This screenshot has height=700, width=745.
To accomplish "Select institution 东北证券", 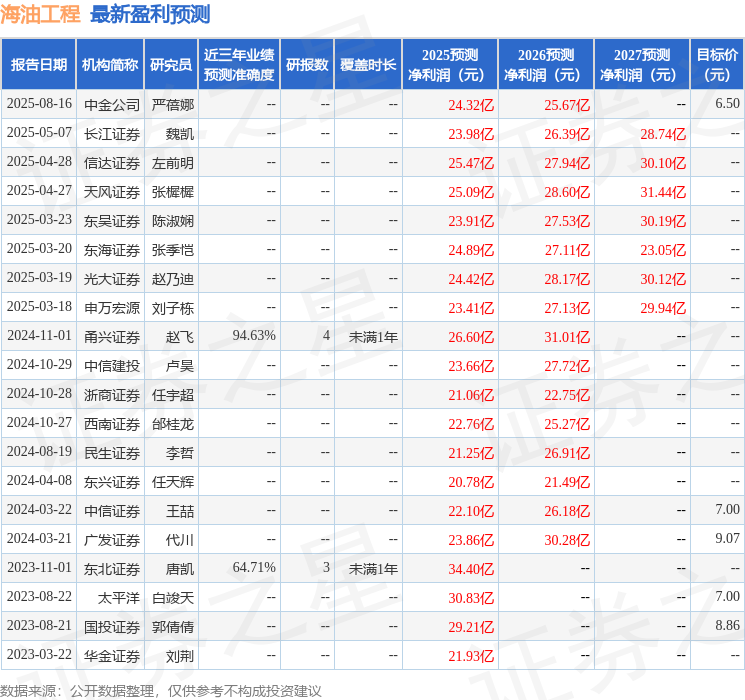I will tap(112, 569).
